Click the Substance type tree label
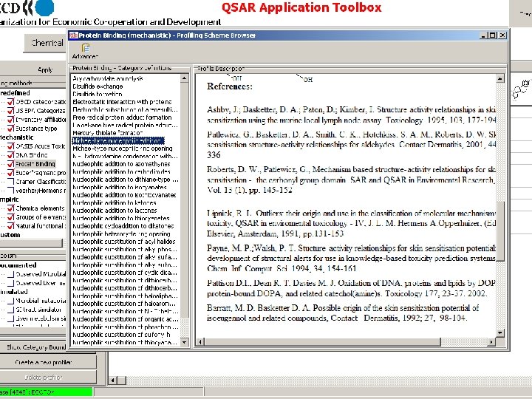Viewport: 532px width, 399px height. (x=36, y=129)
